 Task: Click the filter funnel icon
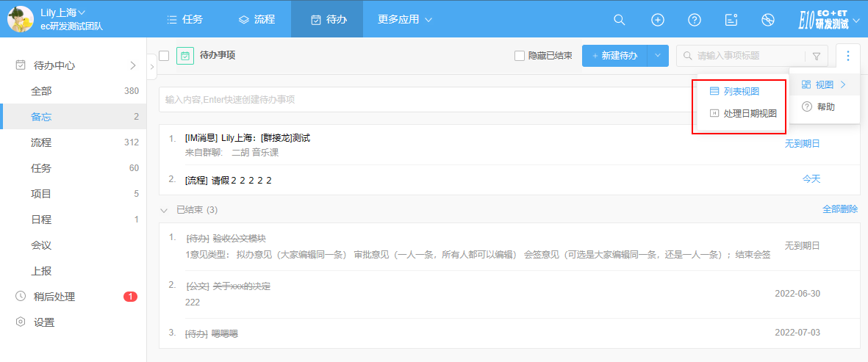pyautogui.click(x=817, y=56)
